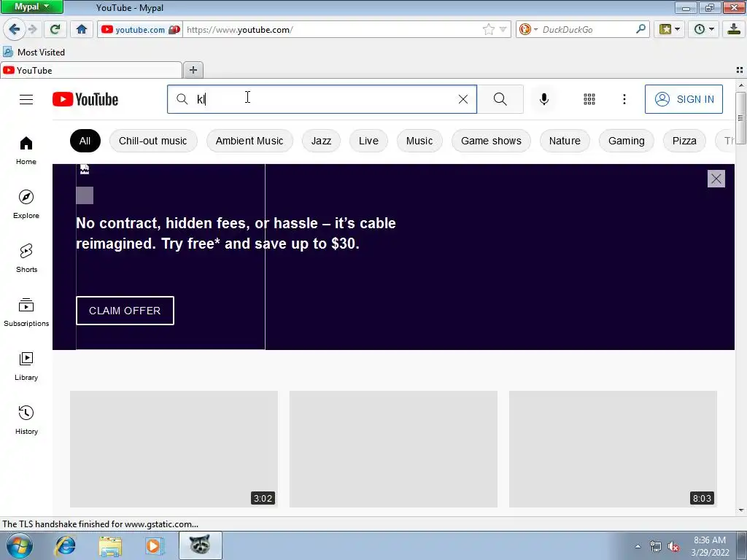
Task: Select the Pizza filter chip
Action: point(684,141)
